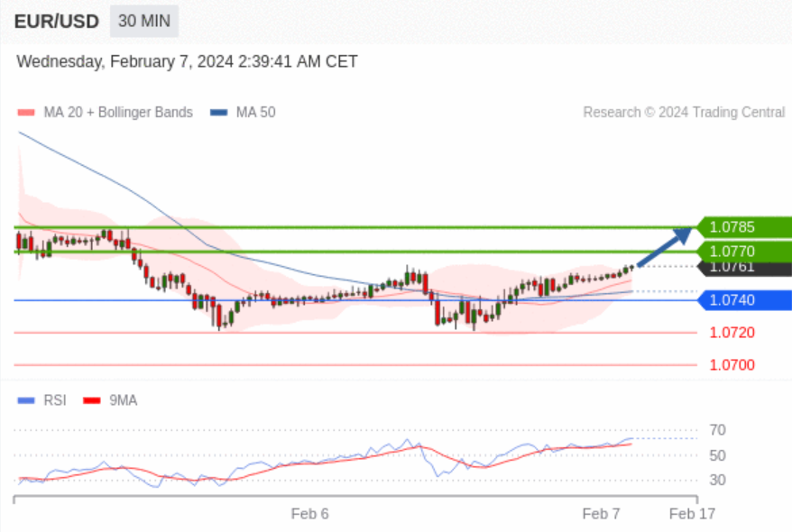Click the RSI 50 axis value
This screenshot has width=792, height=532.
(717, 455)
